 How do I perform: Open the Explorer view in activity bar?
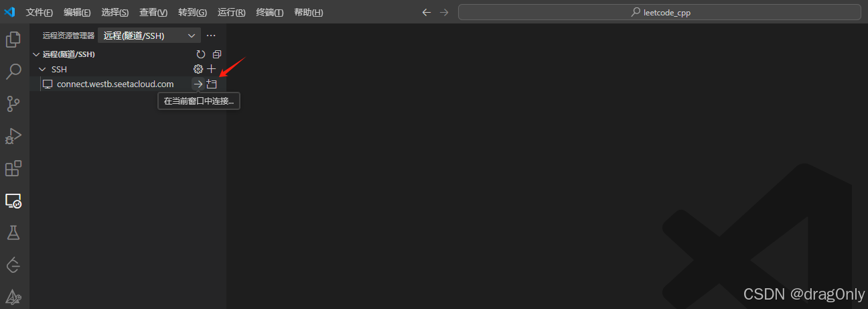tap(13, 40)
